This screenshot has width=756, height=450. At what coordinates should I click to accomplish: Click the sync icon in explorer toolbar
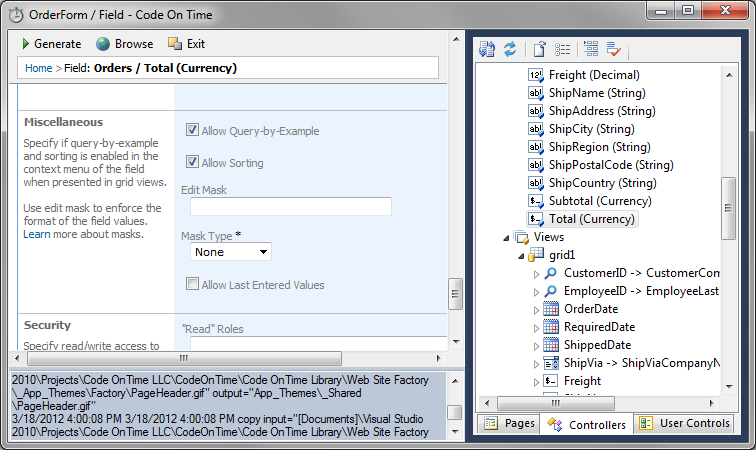[510, 49]
